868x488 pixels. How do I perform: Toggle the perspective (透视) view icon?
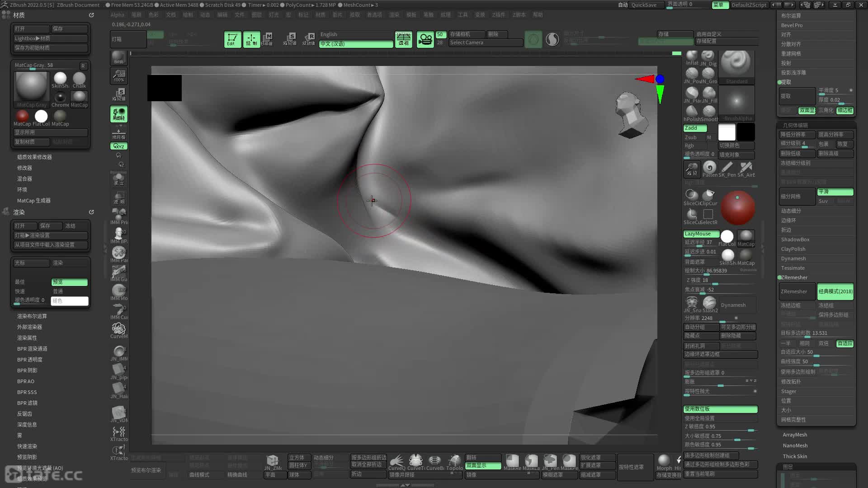(x=403, y=39)
